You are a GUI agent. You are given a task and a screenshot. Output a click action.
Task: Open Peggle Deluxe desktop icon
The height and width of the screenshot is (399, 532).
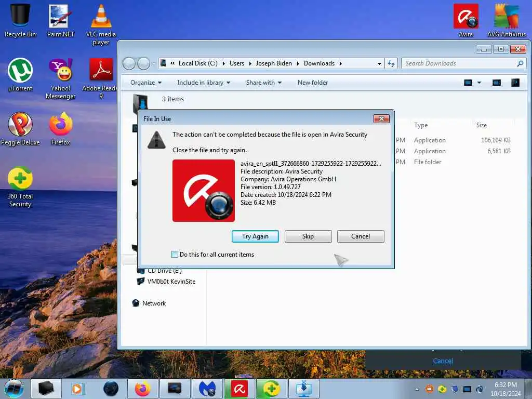[x=20, y=129]
